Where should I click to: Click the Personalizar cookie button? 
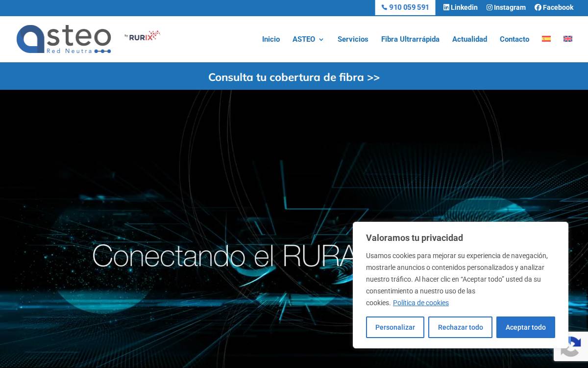coord(395,327)
